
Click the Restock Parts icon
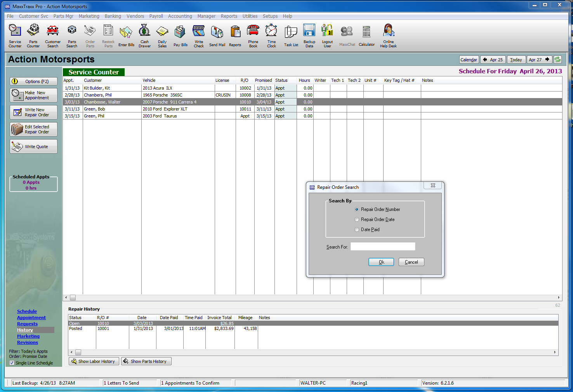pos(108,35)
